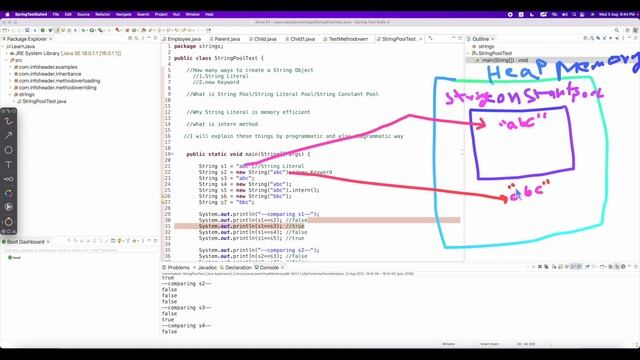Select the circle shape tool in drawing palette

[x=8, y=150]
